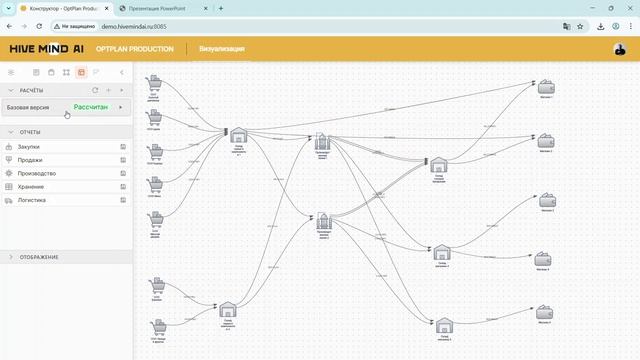The image size is (640, 360).
Task: Select the lower factory production node
Action: pyautogui.click(x=324, y=221)
